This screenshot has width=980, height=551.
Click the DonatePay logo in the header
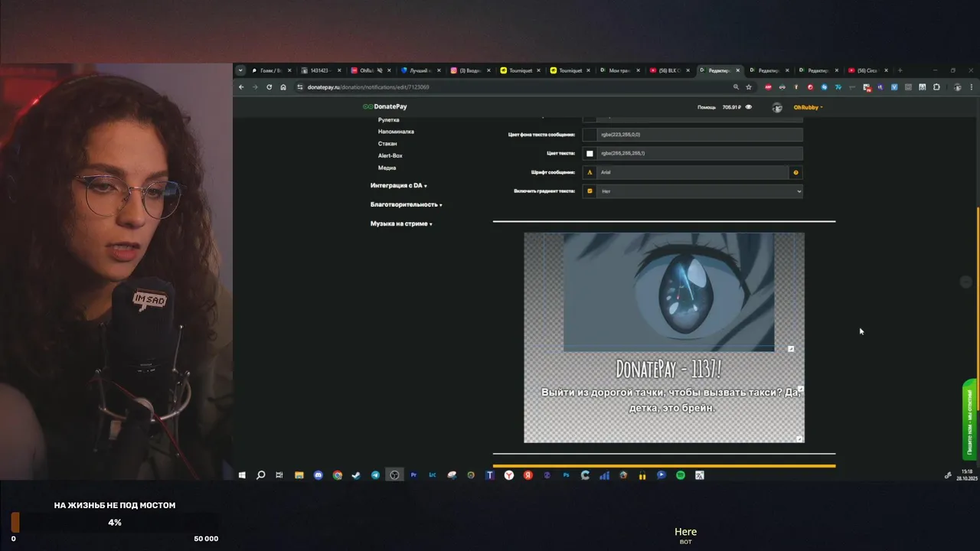tap(385, 106)
